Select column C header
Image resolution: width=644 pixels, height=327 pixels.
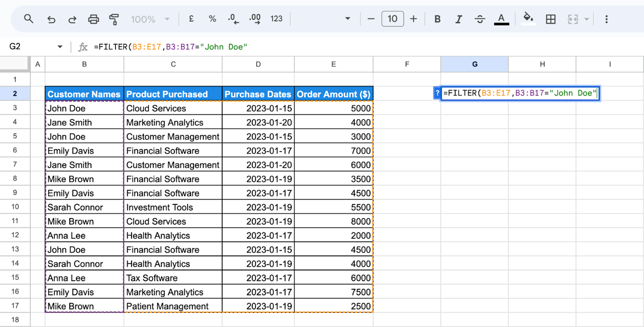[173, 64]
